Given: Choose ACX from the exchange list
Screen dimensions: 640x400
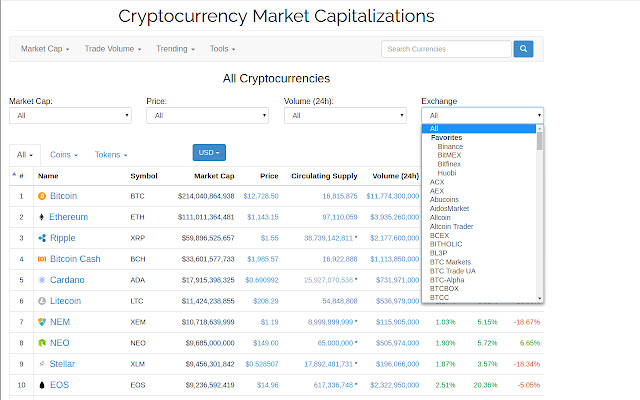Looking at the screenshot, I should point(437,182).
